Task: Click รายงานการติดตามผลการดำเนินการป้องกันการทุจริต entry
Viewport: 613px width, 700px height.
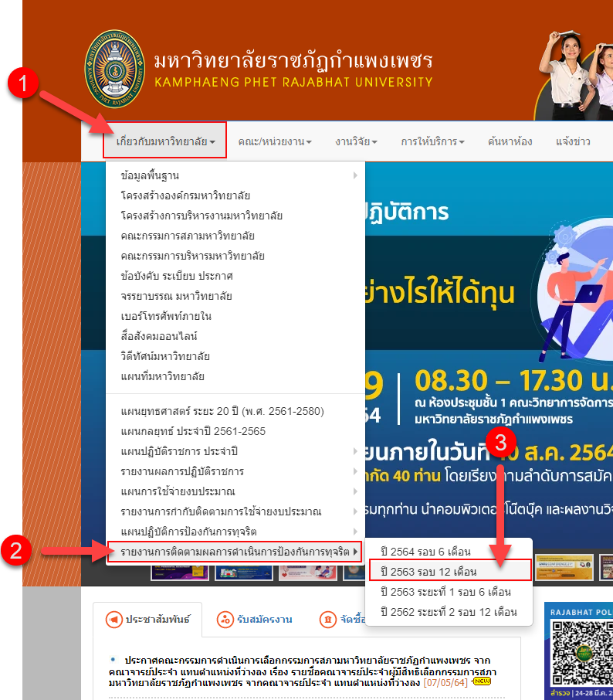Action: pyautogui.click(x=235, y=552)
